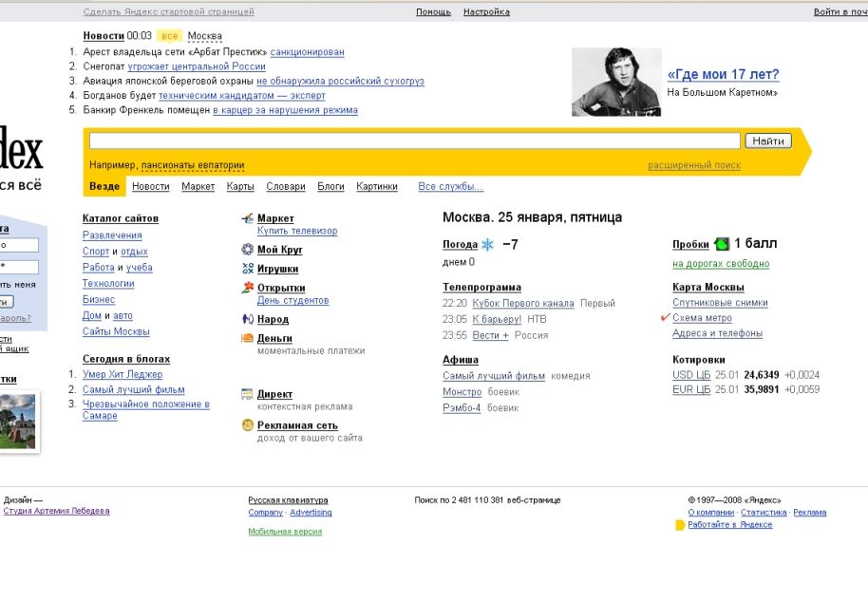Open Кубок Первого канала TV listing
This screenshot has height=601, width=868.
pos(523,303)
